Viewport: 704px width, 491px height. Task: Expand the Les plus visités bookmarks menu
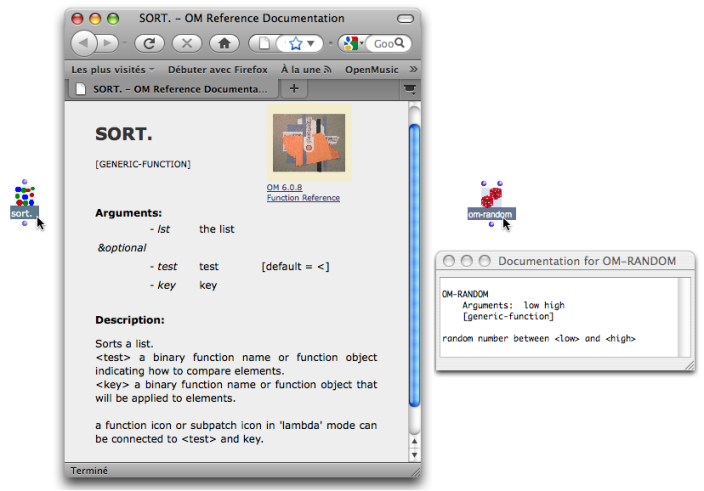pyautogui.click(x=112, y=69)
